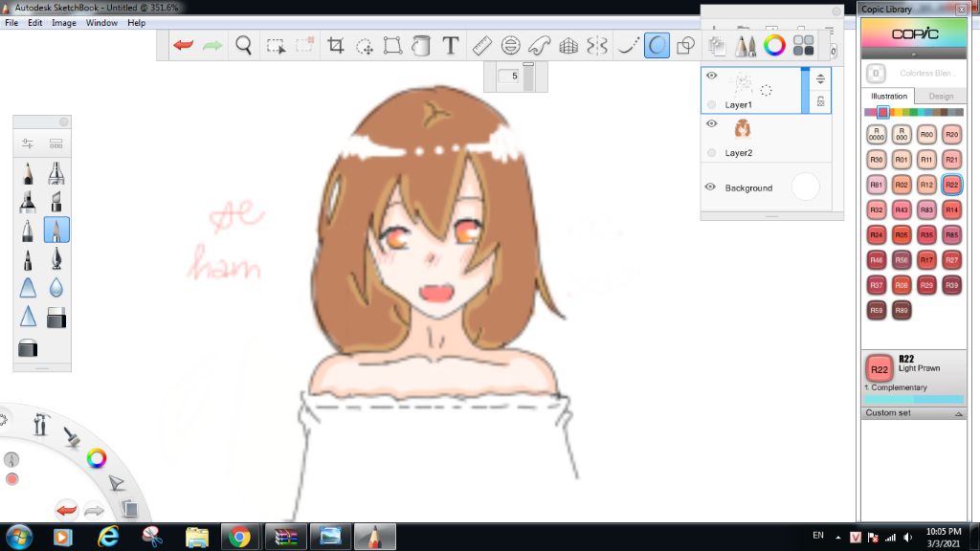
Task: Select the Zoom magnifier tool
Action: point(244,45)
